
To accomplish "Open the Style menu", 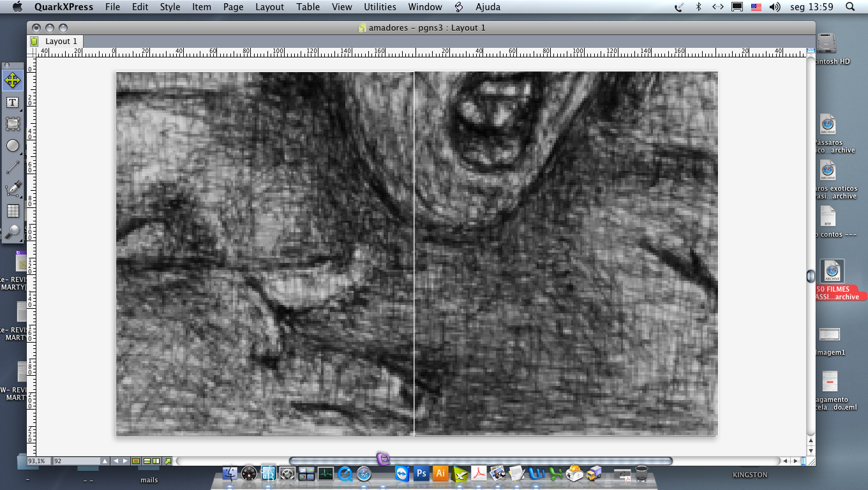I will tap(170, 7).
